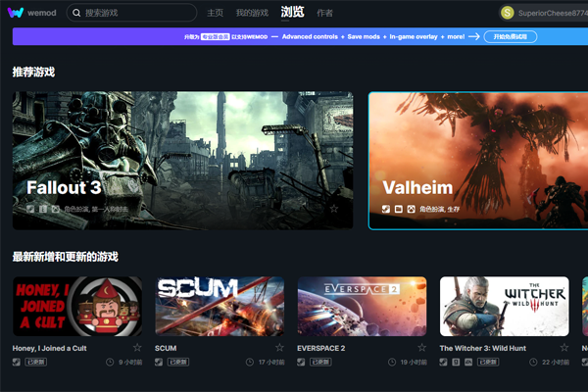Star EVERSPACE 2 as a favorite
The height and width of the screenshot is (392, 588).
click(x=421, y=347)
